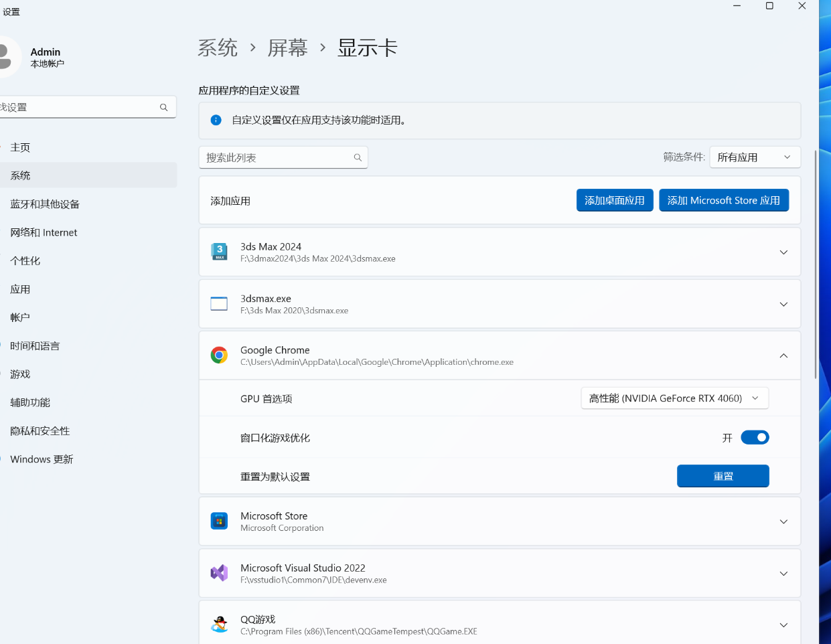831x644 pixels.
Task: Open 时间和语言 settings
Action: point(87,345)
